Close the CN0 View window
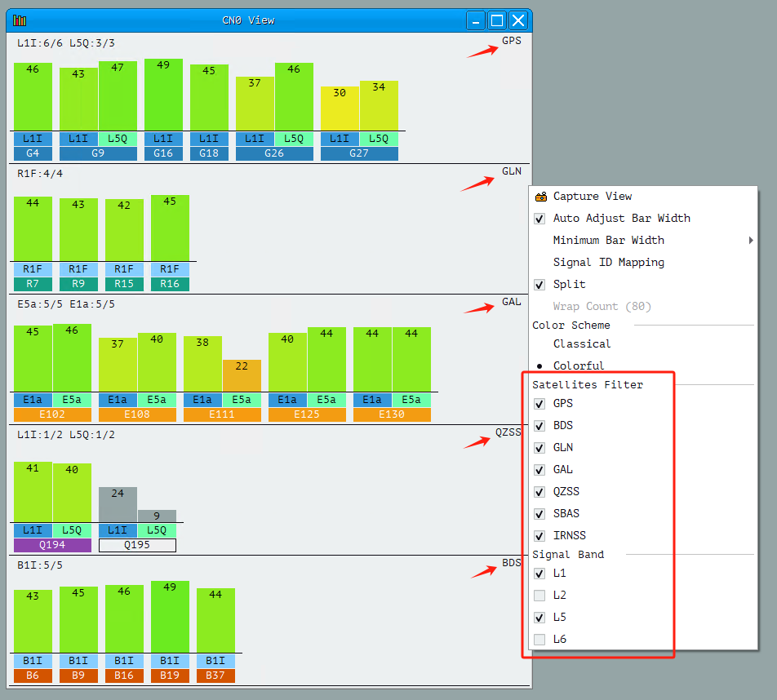 pyautogui.click(x=518, y=20)
